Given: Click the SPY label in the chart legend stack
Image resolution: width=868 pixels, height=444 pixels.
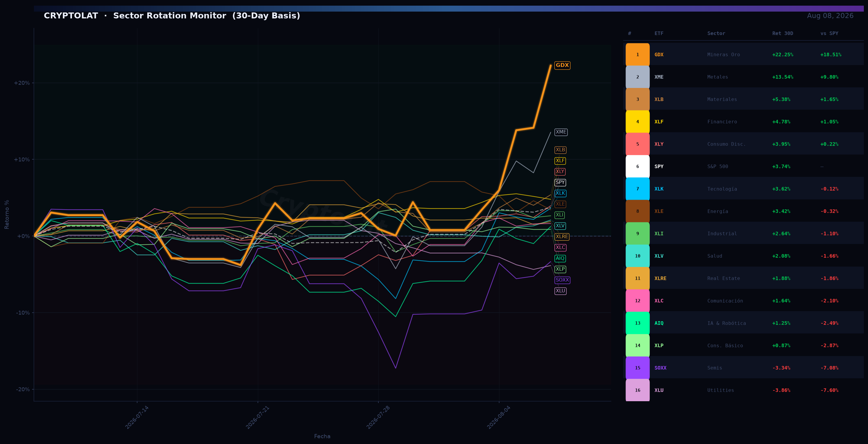Looking at the screenshot, I should point(560,182).
